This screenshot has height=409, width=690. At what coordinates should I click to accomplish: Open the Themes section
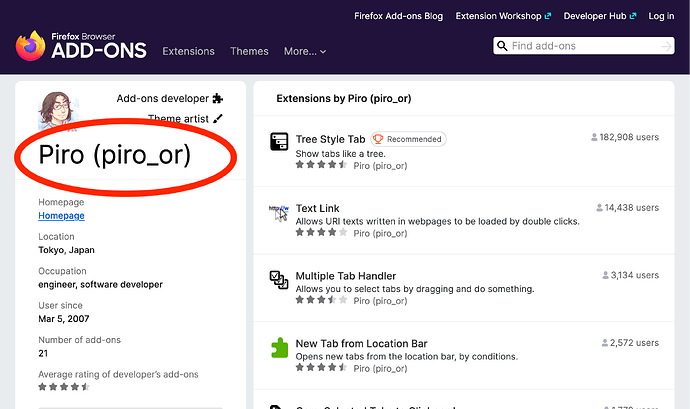(249, 52)
